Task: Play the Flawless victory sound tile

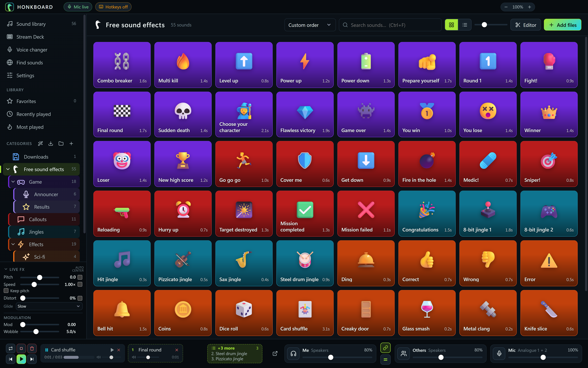Action: point(305,114)
